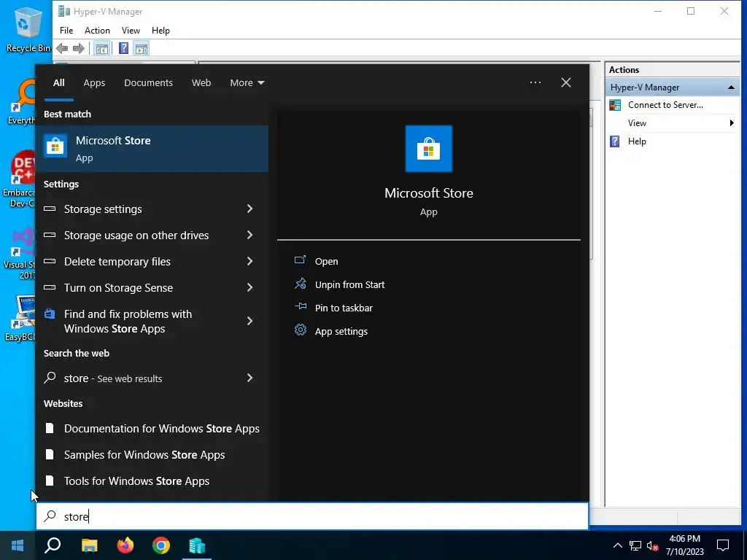
Task: Click Connect to Server action
Action: click(665, 105)
